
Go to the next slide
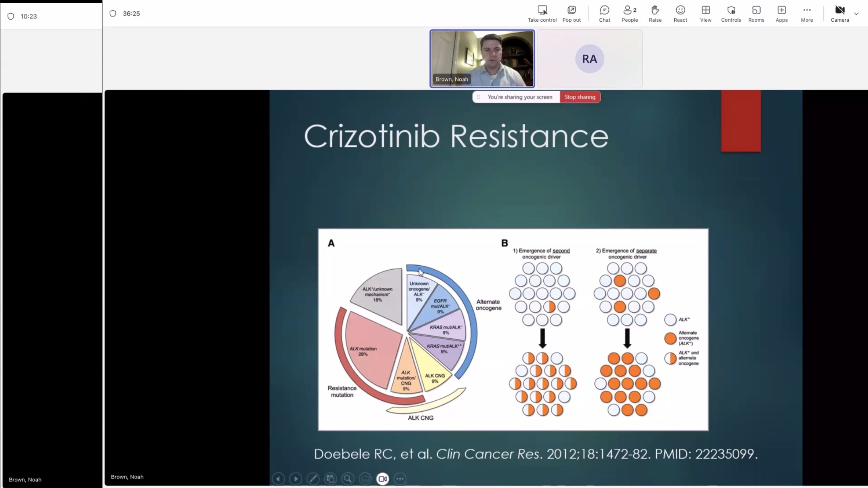(295, 479)
